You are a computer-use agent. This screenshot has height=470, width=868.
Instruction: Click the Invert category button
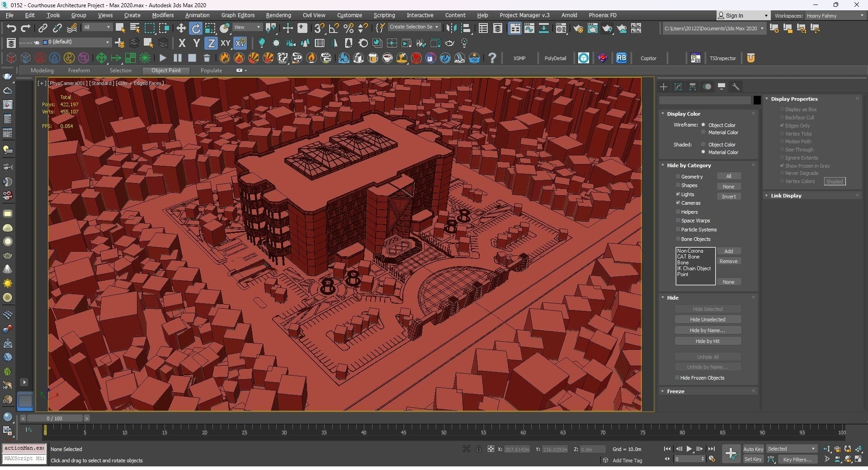coord(729,197)
